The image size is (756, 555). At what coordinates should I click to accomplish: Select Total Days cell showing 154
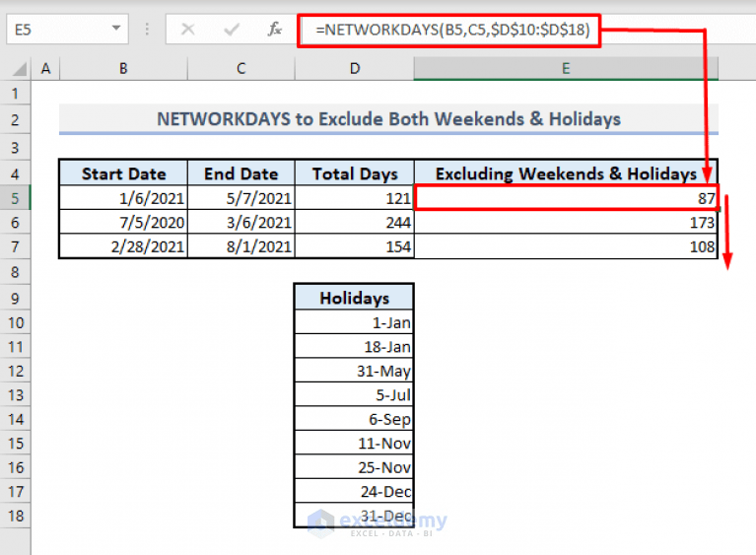355,246
